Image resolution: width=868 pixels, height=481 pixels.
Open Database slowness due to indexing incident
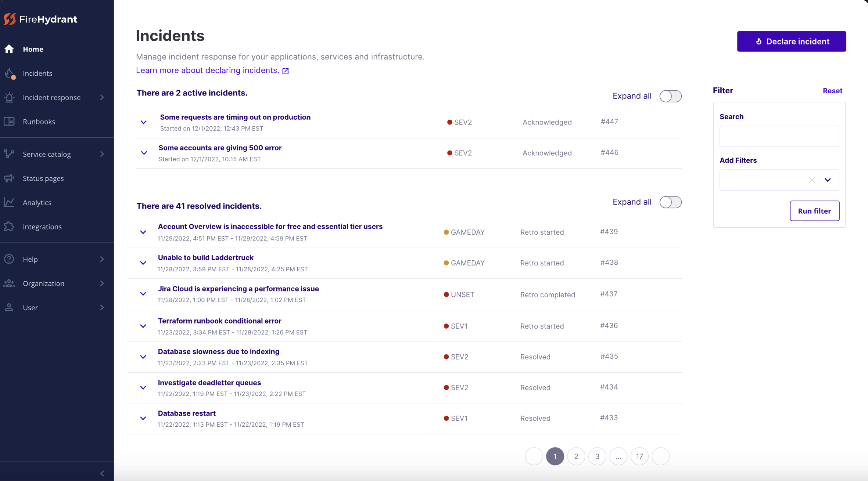pyautogui.click(x=218, y=351)
